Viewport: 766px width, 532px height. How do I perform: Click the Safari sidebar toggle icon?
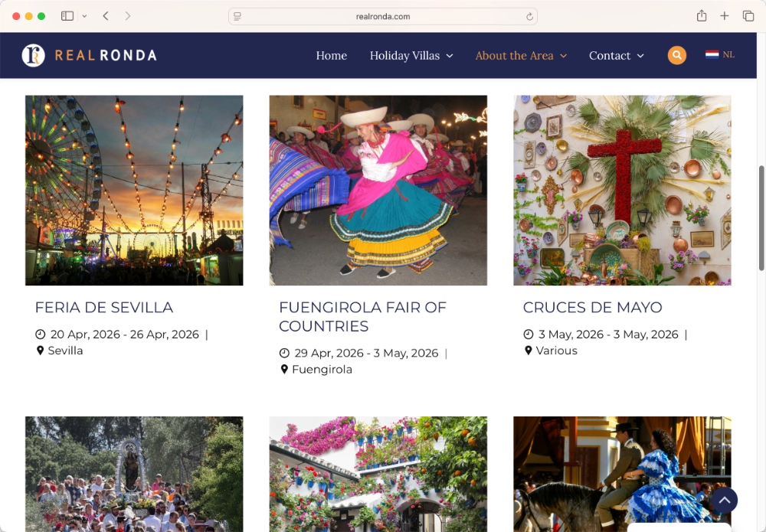pos(67,16)
